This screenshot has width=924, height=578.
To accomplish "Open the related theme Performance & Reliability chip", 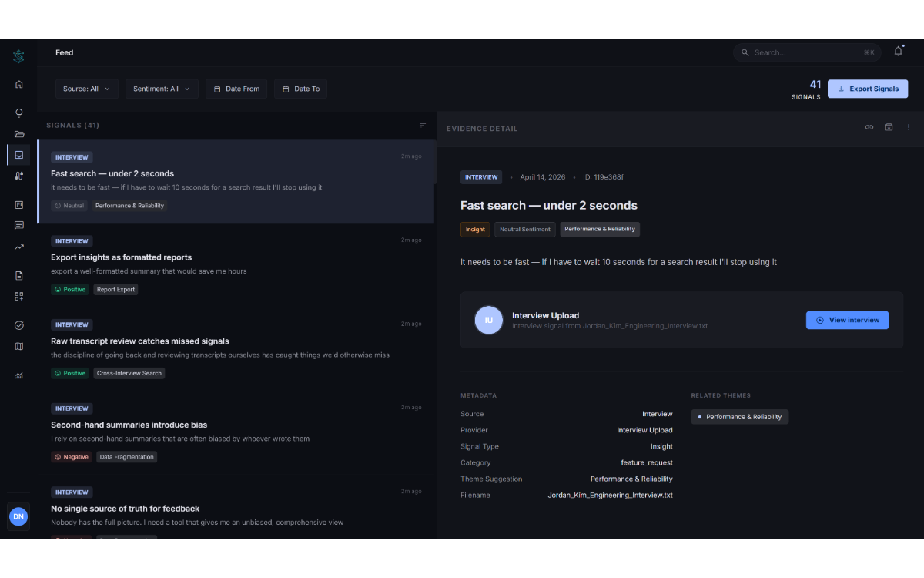I will (739, 417).
